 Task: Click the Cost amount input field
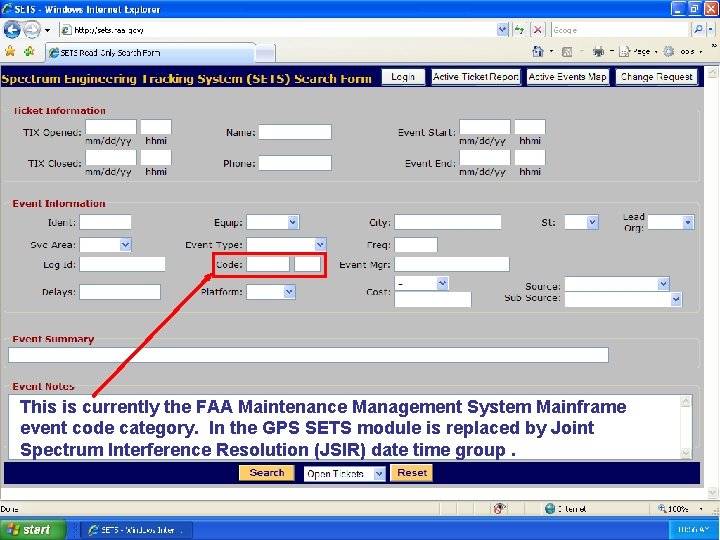(x=433, y=299)
